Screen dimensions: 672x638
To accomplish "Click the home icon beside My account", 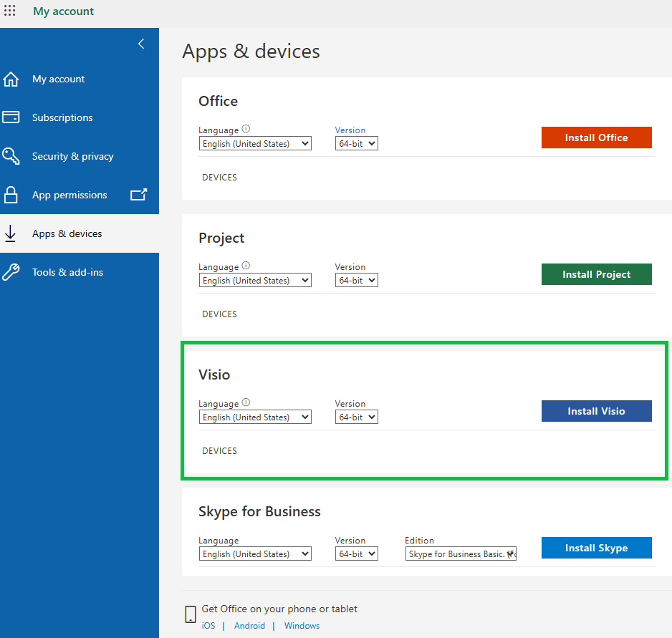I will point(11,79).
